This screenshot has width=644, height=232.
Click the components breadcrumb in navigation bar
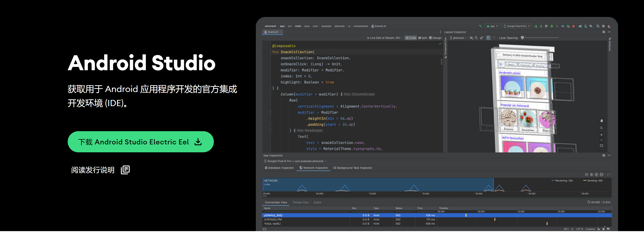(x=360, y=26)
